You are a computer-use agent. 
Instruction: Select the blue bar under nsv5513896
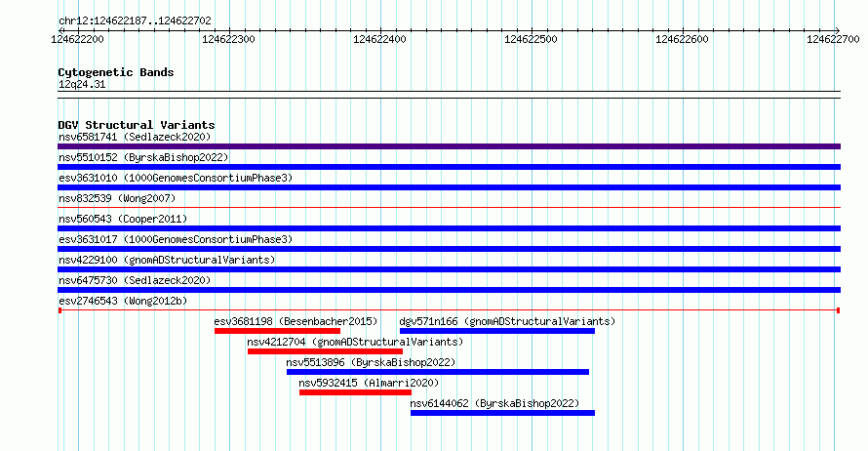pos(438,372)
